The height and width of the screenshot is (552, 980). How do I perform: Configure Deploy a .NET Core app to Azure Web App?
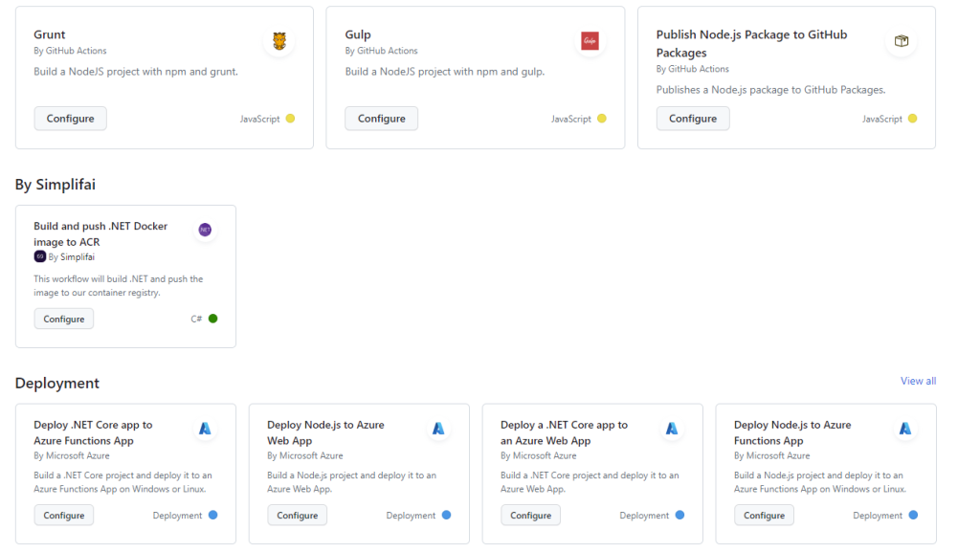[x=530, y=515]
